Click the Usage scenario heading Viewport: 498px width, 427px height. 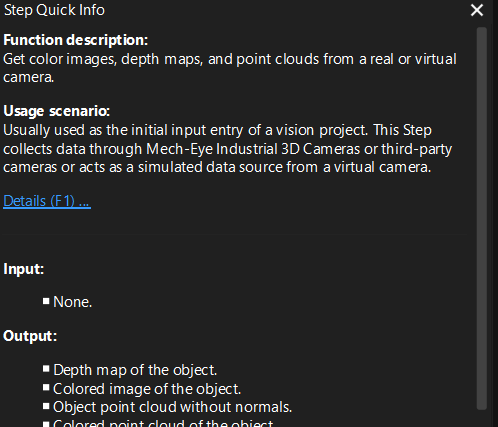[56, 111]
